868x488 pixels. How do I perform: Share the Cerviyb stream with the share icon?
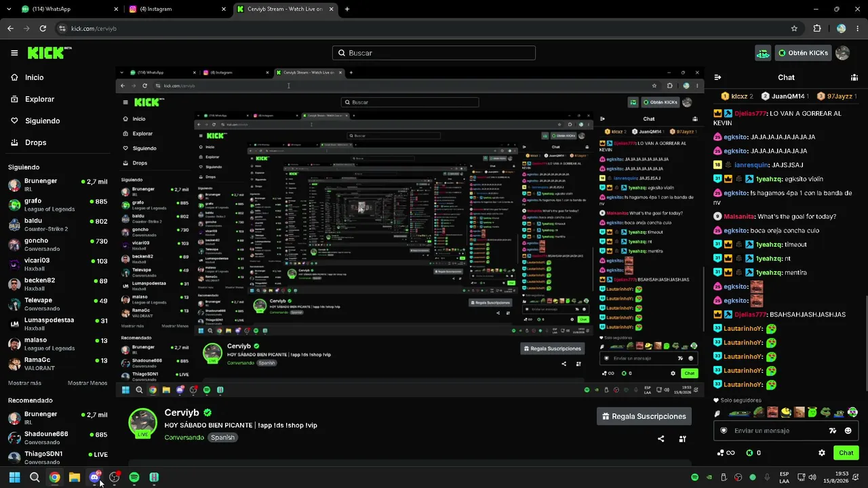click(661, 439)
